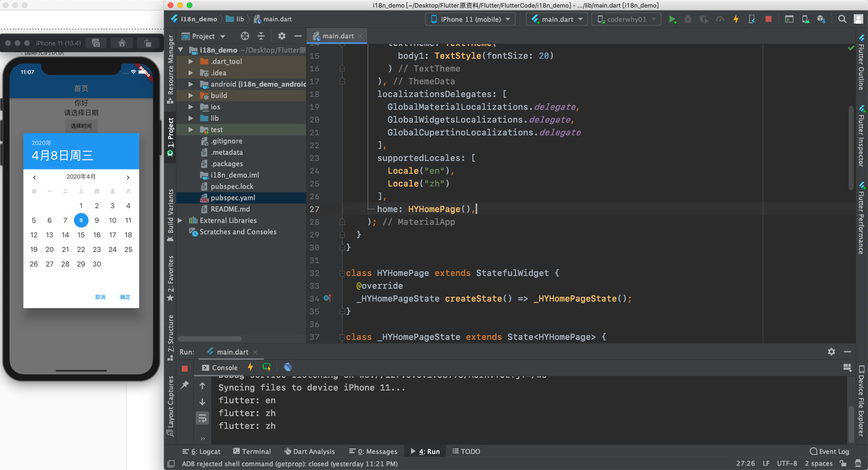Stop the app using the red square in top toolbar
The width and height of the screenshot is (868, 470).
[x=768, y=19]
